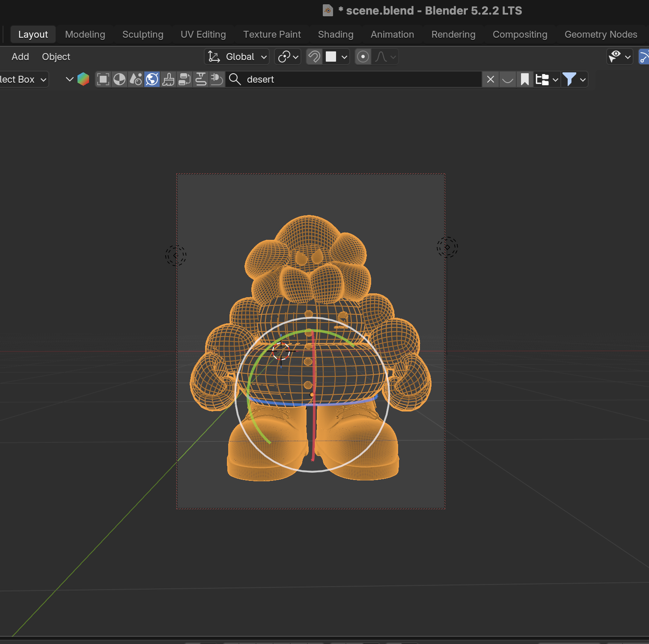Open the snap target square dropdown
This screenshot has height=644, width=649.
tap(336, 57)
